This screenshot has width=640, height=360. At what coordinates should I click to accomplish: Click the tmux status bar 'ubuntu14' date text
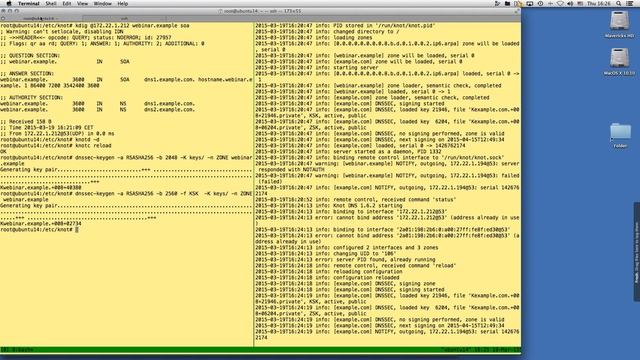tap(481, 350)
